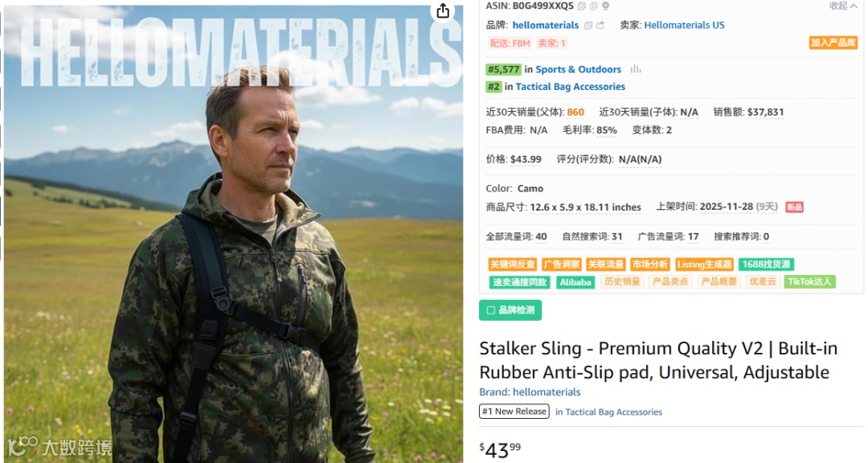This screenshot has width=868, height=463.
Task: Click the main product image
Action: [233, 232]
